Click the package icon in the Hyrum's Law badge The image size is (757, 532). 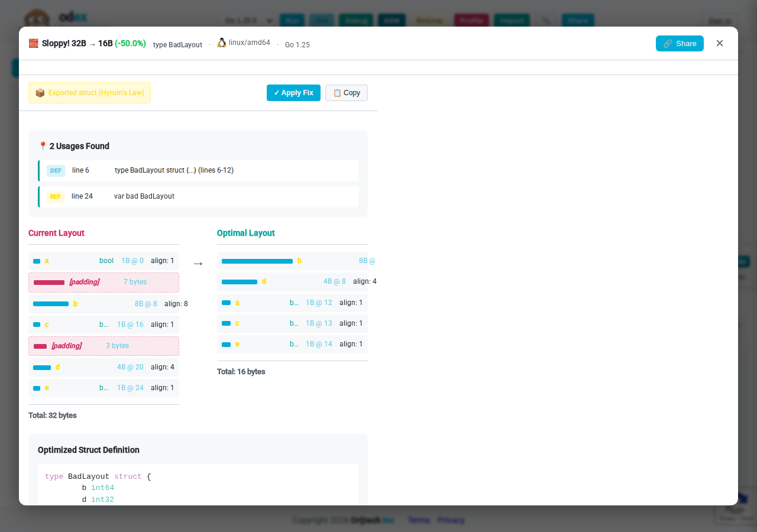[x=40, y=93]
